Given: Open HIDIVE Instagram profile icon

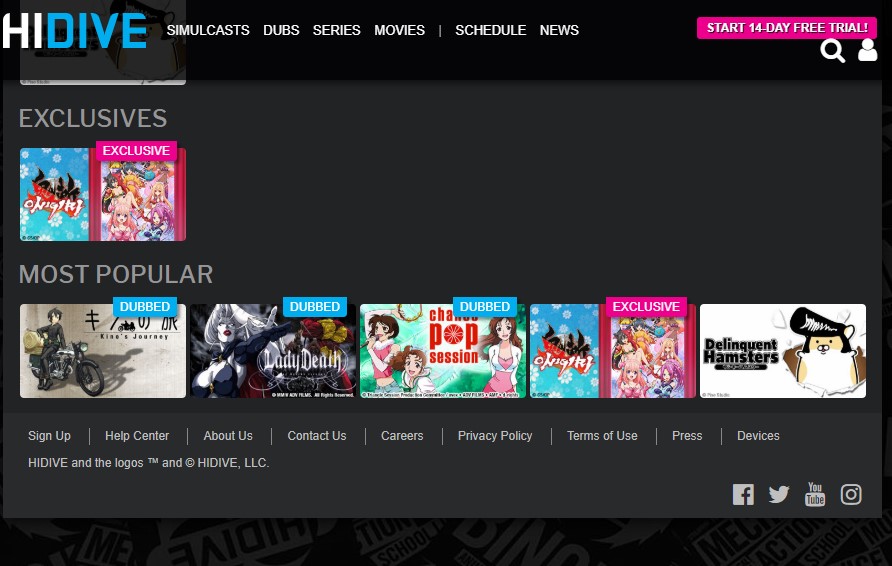Looking at the screenshot, I should (x=851, y=494).
